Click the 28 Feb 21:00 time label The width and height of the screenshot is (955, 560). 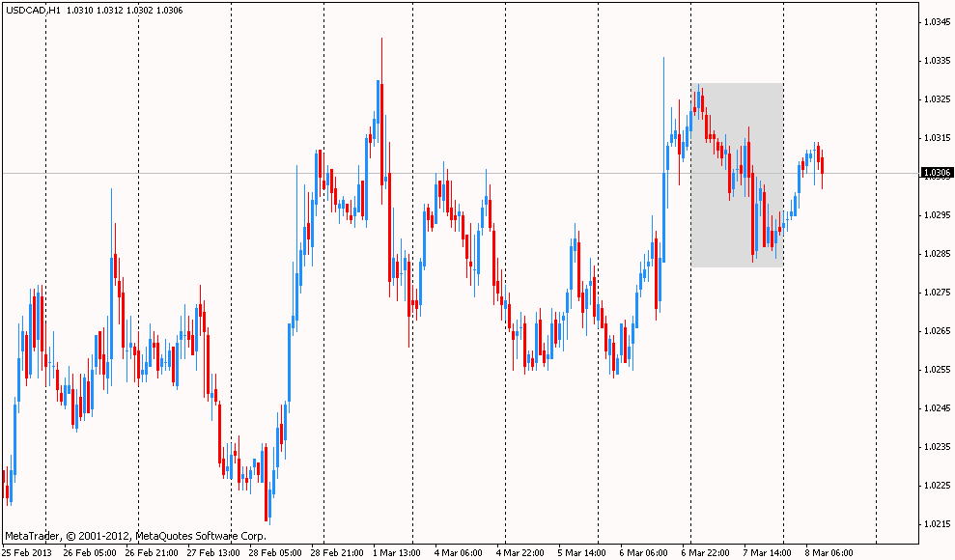point(337,553)
